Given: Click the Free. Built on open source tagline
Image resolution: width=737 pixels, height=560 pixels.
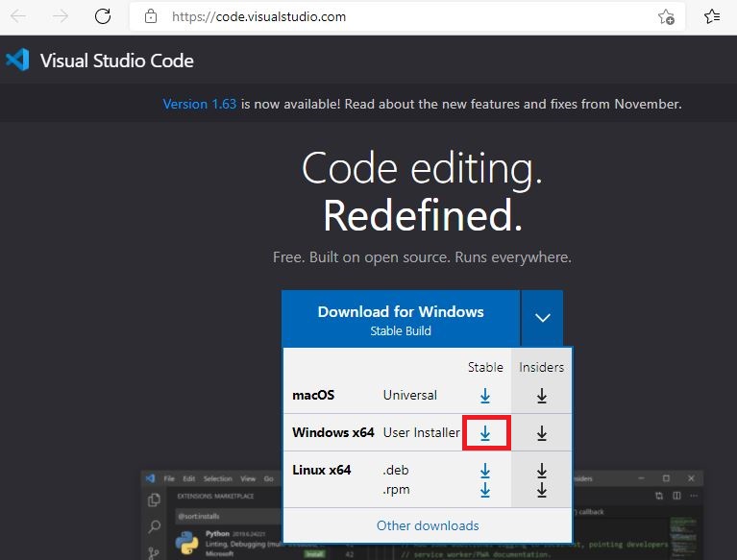Looking at the screenshot, I should 422,257.
